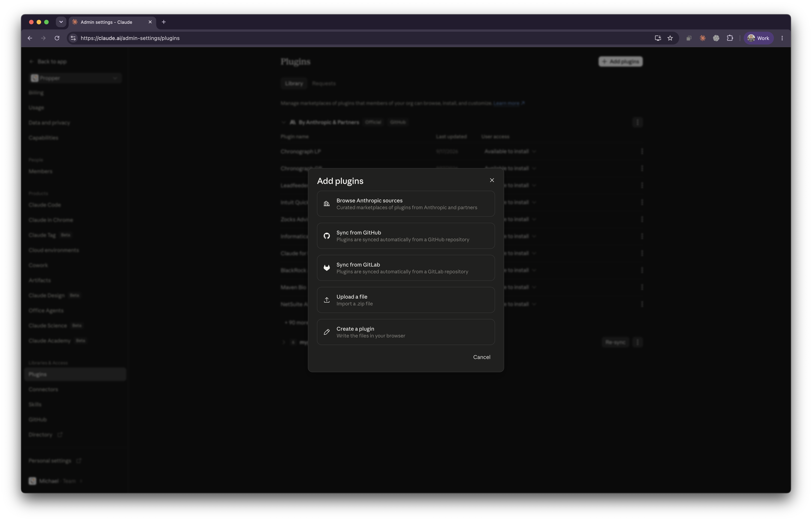The image size is (812, 521).
Task: Choose Create a plugin option
Action: click(406, 332)
